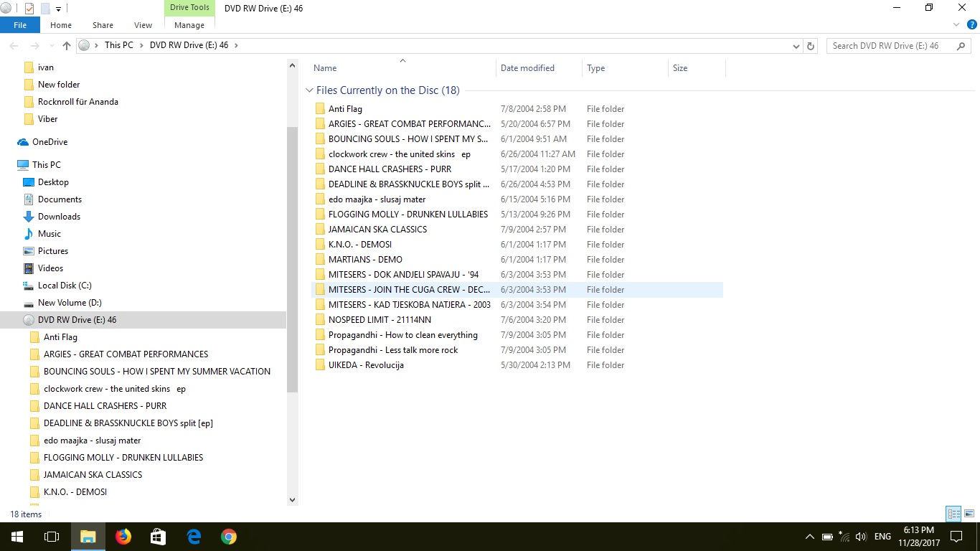Screen dimensions: 980x551
Task: Collapse the Files Currently on the Disc group
Action: pos(309,90)
